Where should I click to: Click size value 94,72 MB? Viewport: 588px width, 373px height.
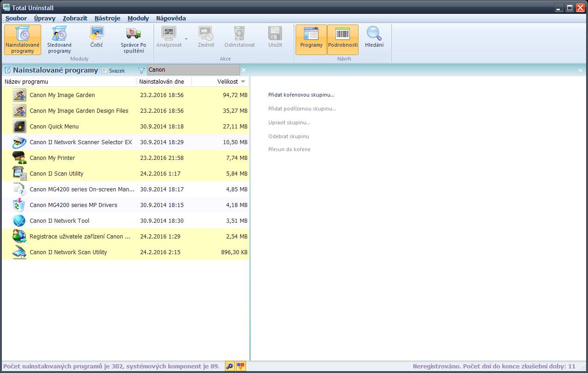pos(235,95)
